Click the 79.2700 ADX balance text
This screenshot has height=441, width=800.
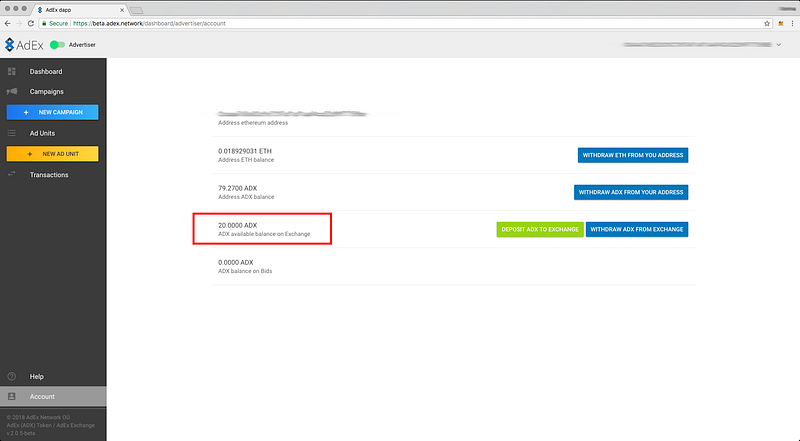[x=238, y=188]
